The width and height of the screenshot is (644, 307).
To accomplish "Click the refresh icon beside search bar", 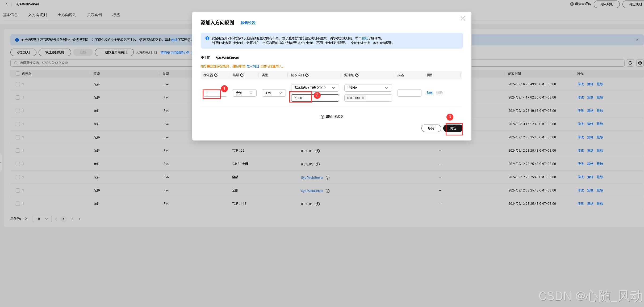I will (630, 63).
